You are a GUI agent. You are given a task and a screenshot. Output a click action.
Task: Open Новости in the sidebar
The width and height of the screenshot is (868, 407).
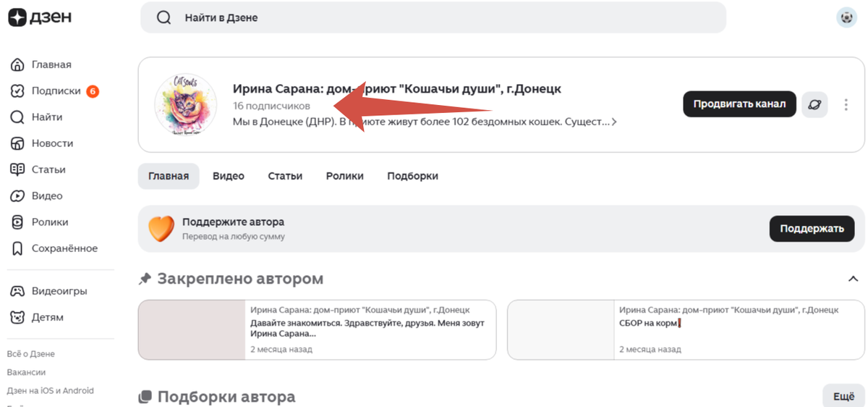point(52,143)
